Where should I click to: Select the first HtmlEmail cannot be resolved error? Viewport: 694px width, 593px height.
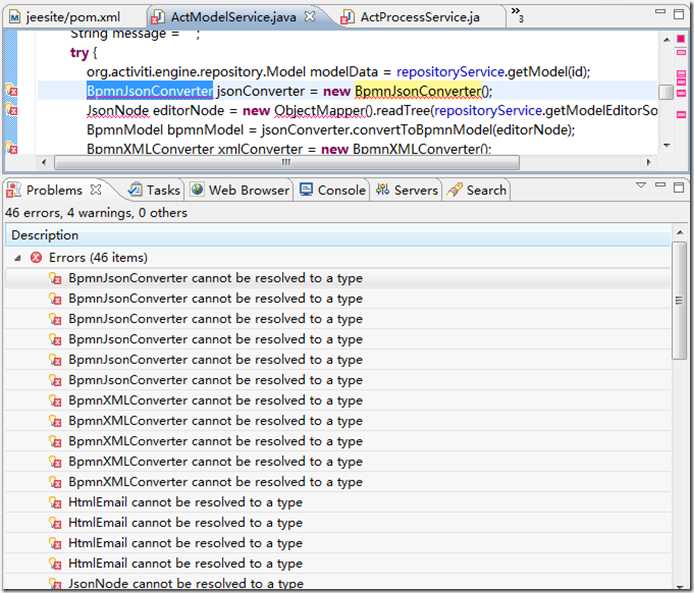[x=338, y=502]
